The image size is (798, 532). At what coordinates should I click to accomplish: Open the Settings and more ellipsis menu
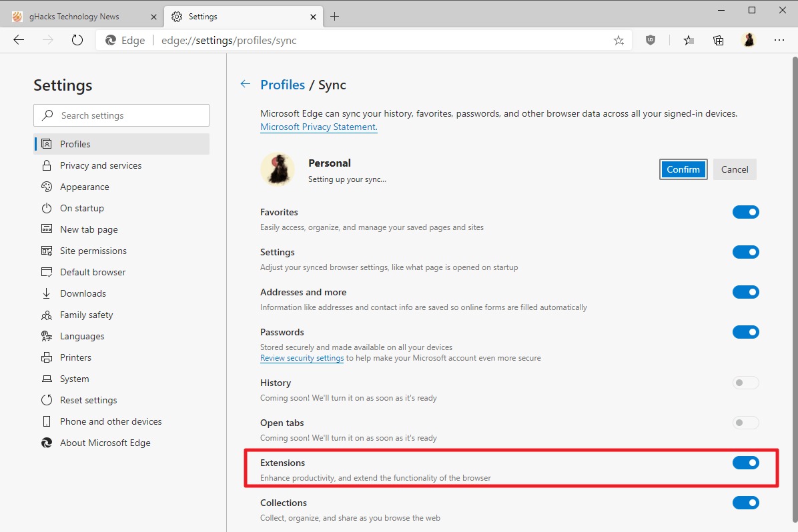pyautogui.click(x=779, y=40)
